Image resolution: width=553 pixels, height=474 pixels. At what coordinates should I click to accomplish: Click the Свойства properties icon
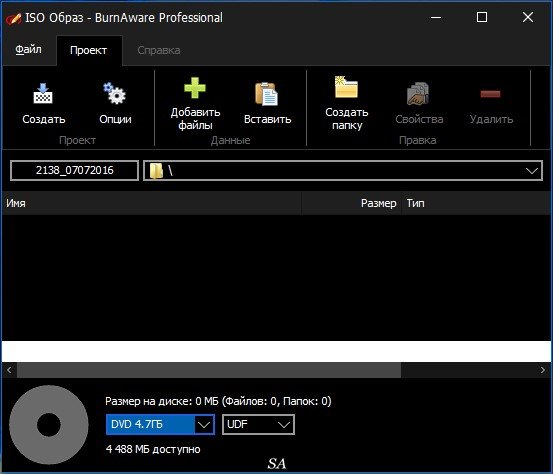418,94
